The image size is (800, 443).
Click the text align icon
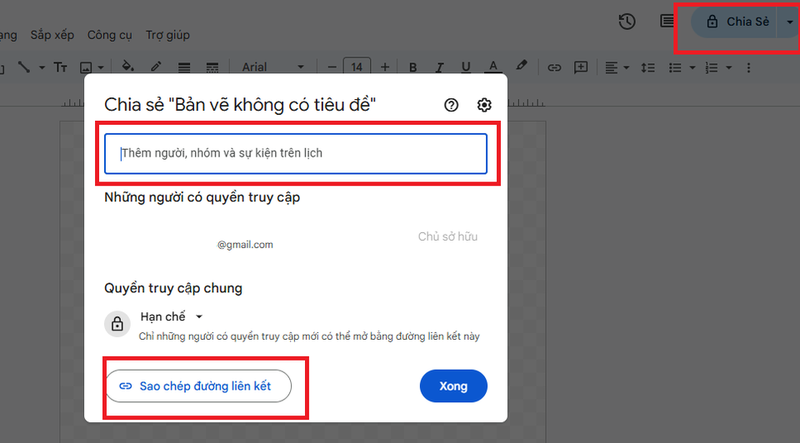[x=611, y=67]
